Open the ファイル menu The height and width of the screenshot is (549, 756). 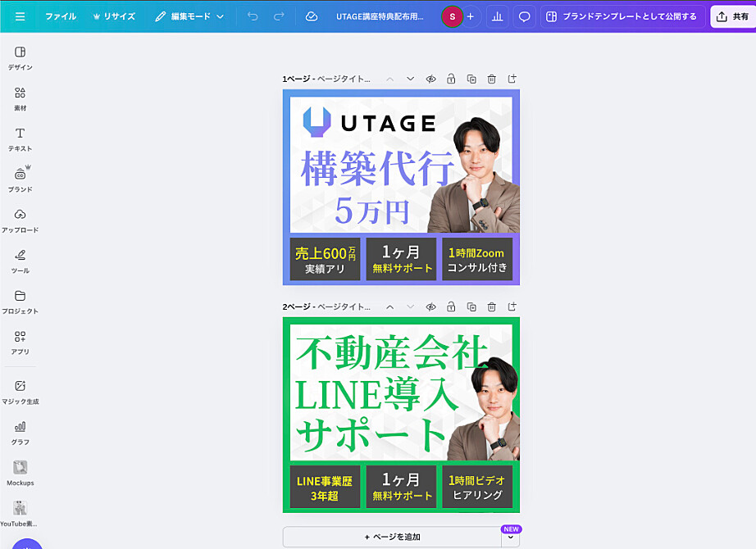[61, 16]
